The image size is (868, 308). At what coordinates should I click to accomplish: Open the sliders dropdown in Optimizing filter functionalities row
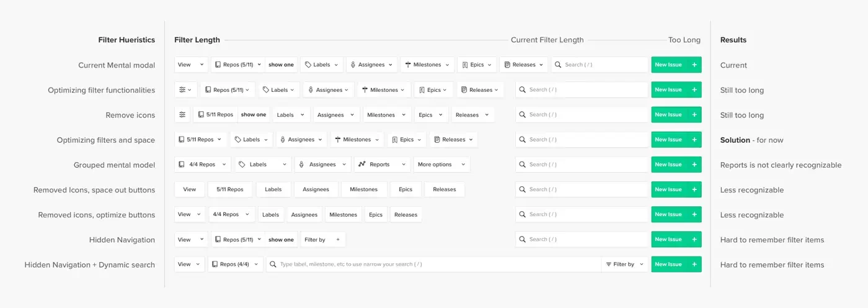click(x=186, y=89)
